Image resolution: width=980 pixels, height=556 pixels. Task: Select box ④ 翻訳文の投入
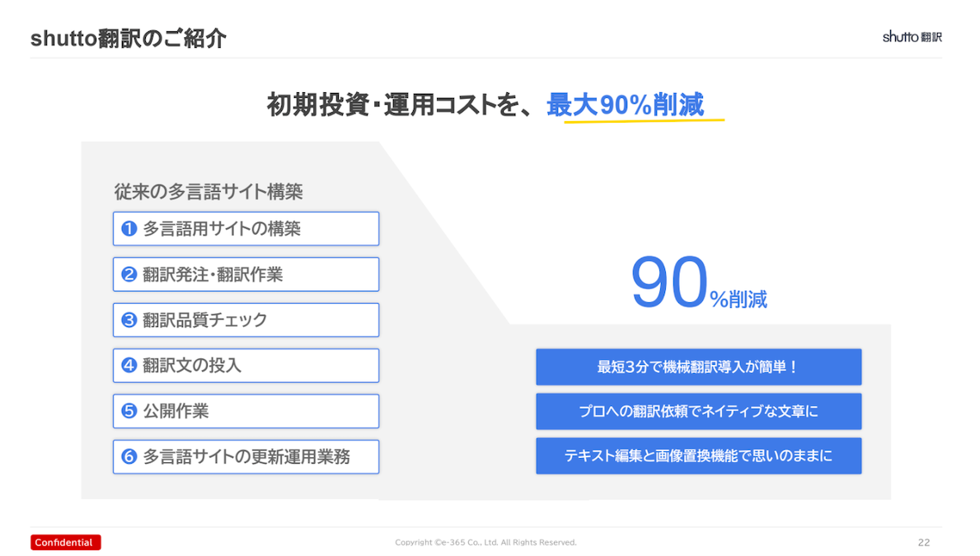[x=246, y=366]
